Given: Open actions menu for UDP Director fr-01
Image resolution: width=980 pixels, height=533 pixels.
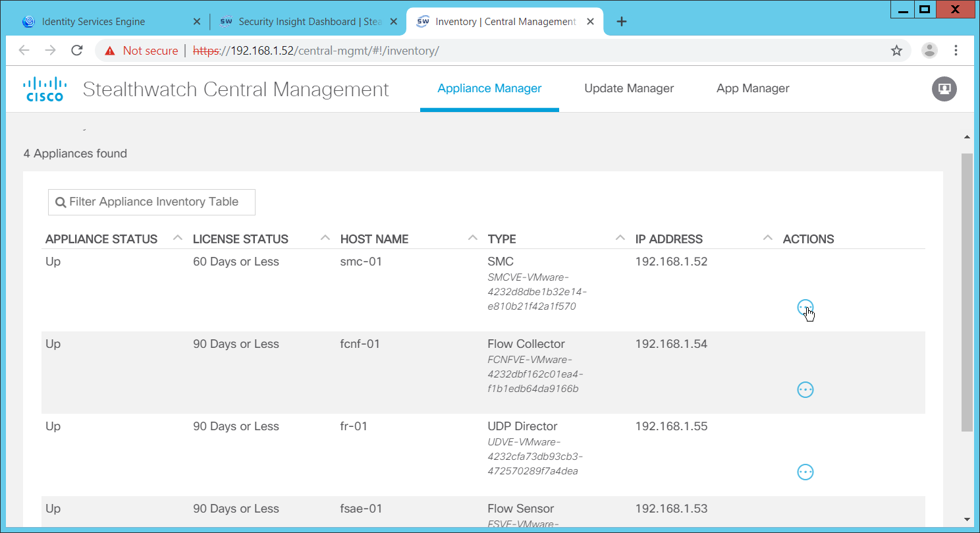Looking at the screenshot, I should [x=805, y=472].
